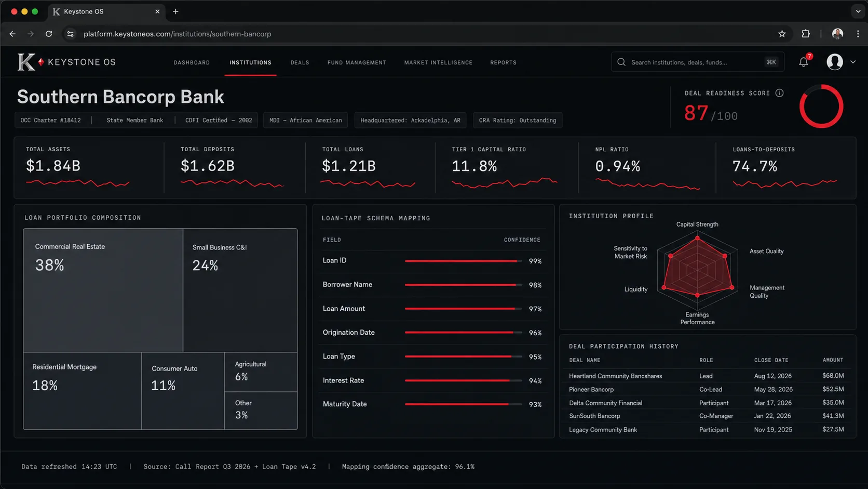This screenshot has height=489, width=868.
Task: Click the user profile avatar
Action: click(834, 62)
